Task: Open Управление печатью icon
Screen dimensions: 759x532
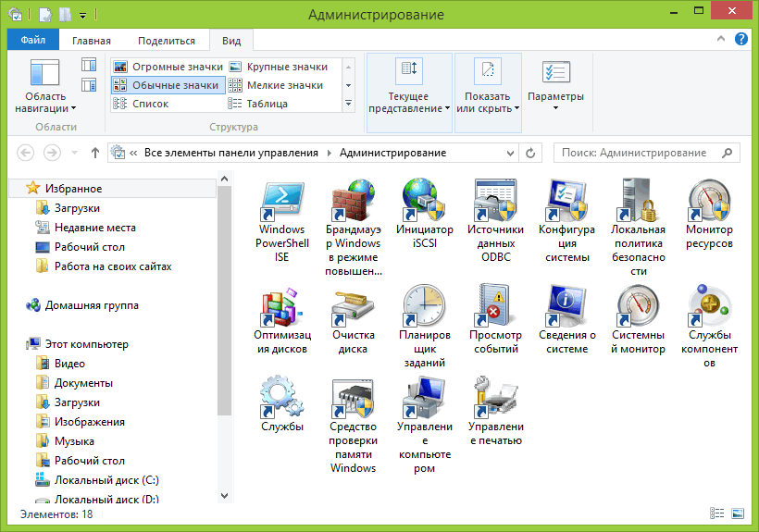Action: (495, 398)
